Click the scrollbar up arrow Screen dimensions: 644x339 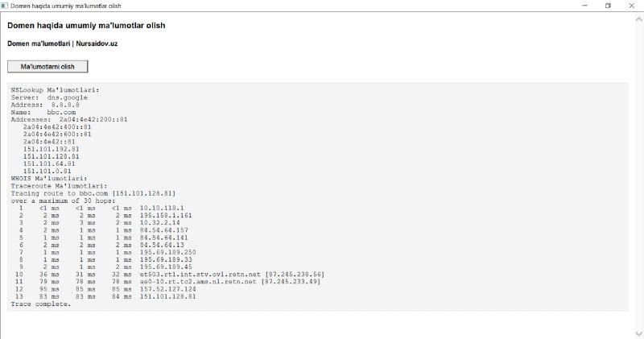pyautogui.click(x=639, y=19)
